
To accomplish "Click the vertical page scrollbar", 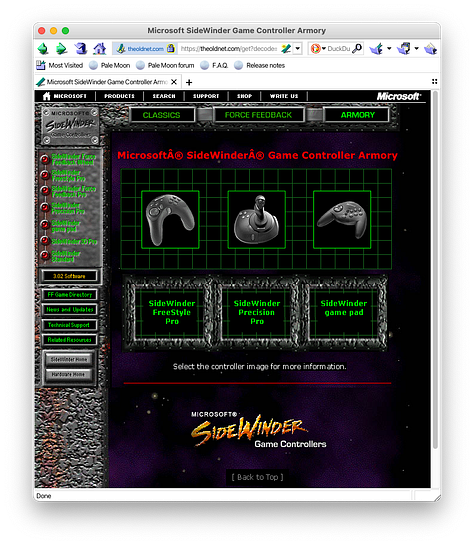I will [x=435, y=271].
